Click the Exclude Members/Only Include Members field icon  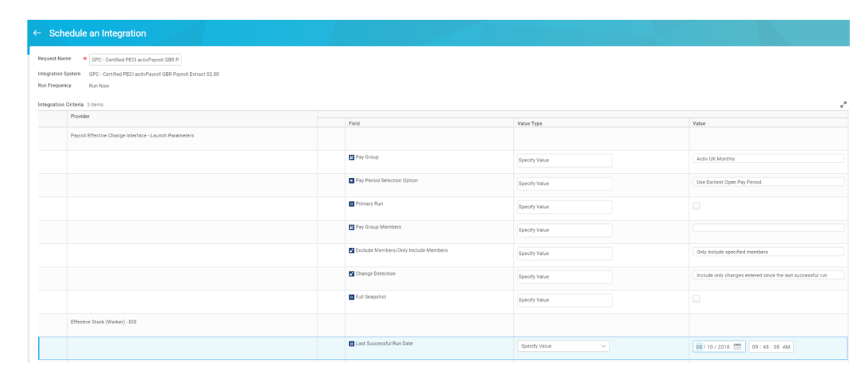click(x=351, y=250)
